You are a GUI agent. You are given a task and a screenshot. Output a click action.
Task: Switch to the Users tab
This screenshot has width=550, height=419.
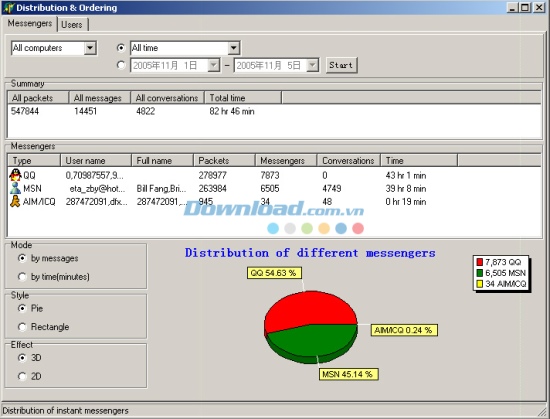(72, 25)
